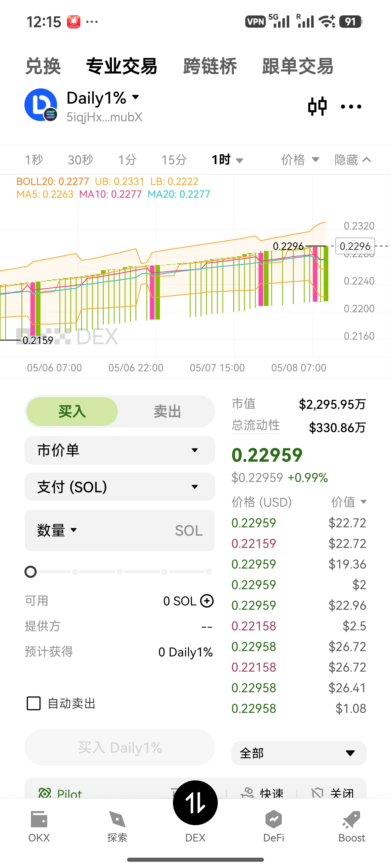
Task: Enable the 自动卖出 auto-sell checkbox
Action: click(x=34, y=703)
